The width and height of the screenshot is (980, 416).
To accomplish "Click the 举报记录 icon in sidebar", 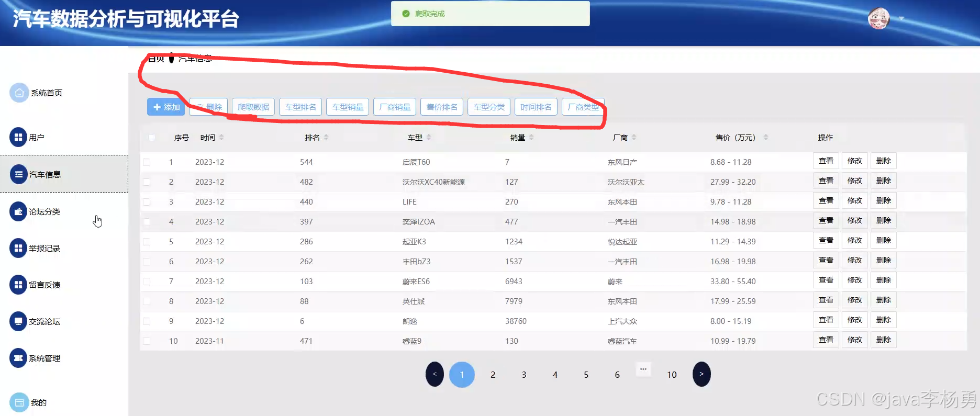I will (18, 248).
